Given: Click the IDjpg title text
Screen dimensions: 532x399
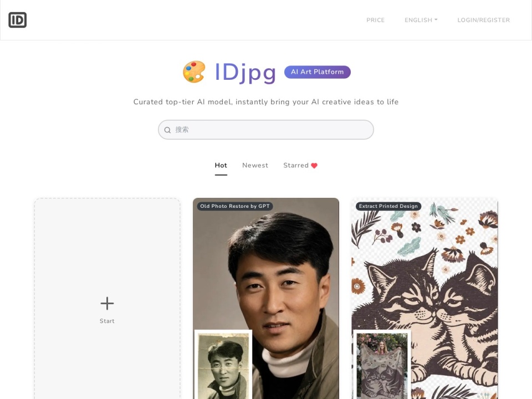Looking at the screenshot, I should click(245, 72).
